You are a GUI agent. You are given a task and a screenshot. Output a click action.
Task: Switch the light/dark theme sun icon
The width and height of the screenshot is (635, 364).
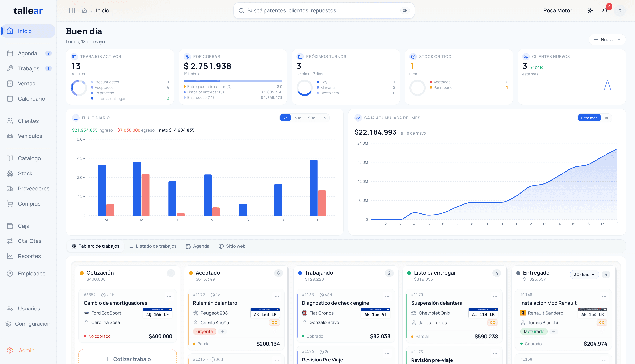point(590,10)
